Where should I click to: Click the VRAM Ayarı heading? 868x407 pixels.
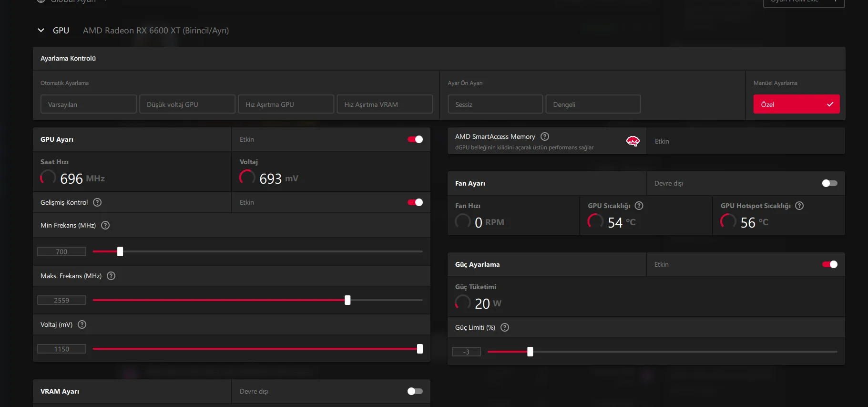click(x=60, y=391)
